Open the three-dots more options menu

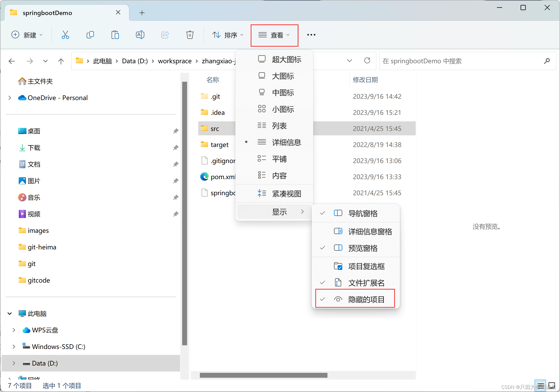tap(311, 35)
